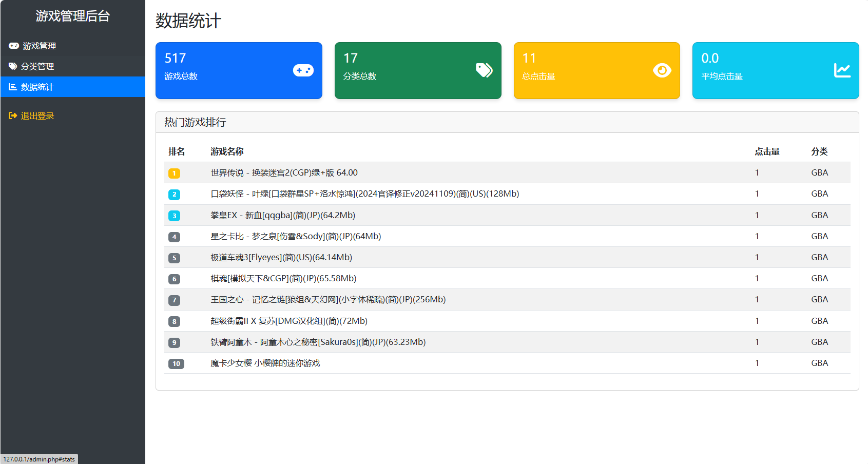This screenshot has width=868, height=464.
Task: Click the 分类 column header
Action: tap(819, 151)
